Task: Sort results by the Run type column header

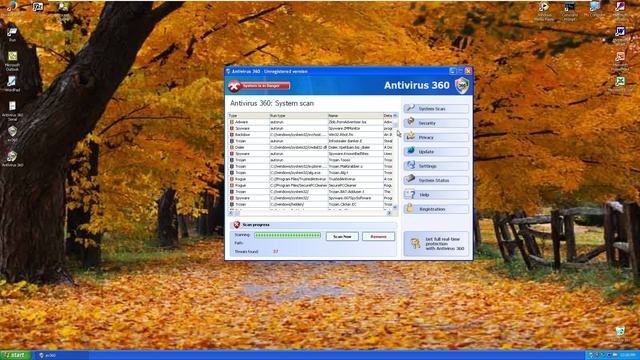Action: click(x=298, y=116)
